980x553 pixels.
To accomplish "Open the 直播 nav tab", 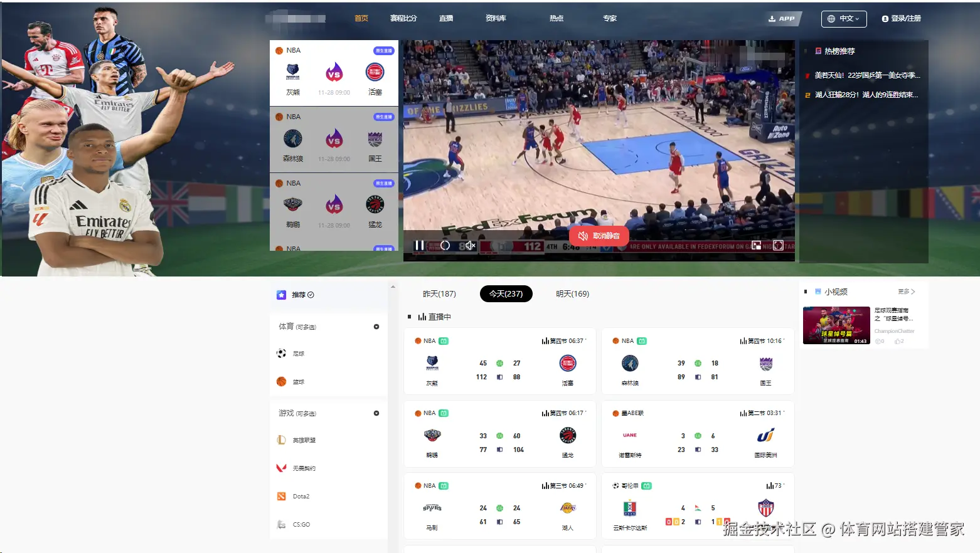I will point(446,18).
